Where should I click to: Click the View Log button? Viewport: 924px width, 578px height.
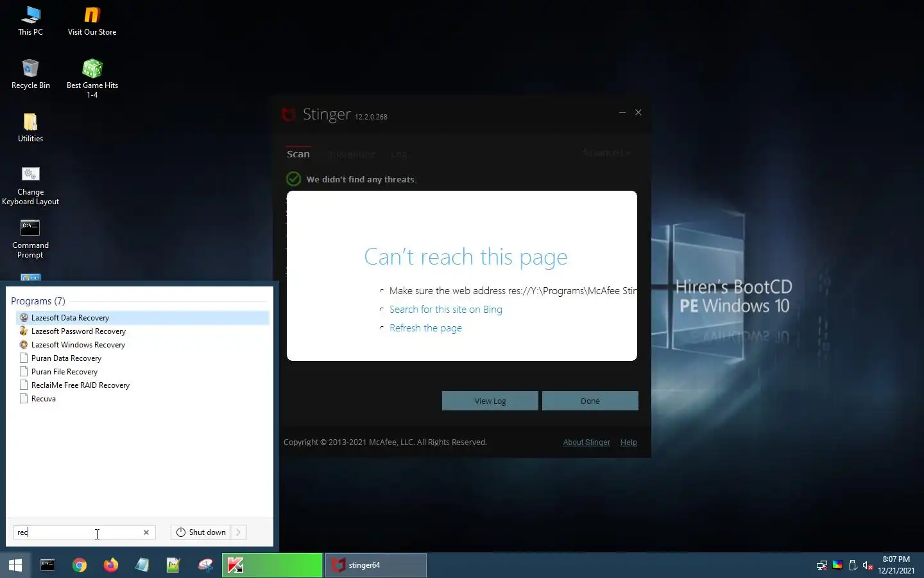(490, 401)
